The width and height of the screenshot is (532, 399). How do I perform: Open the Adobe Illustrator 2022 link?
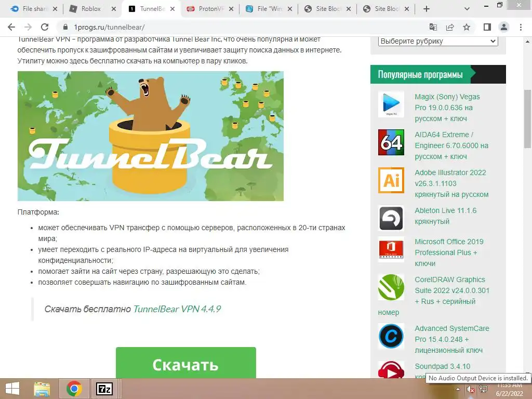(x=451, y=183)
